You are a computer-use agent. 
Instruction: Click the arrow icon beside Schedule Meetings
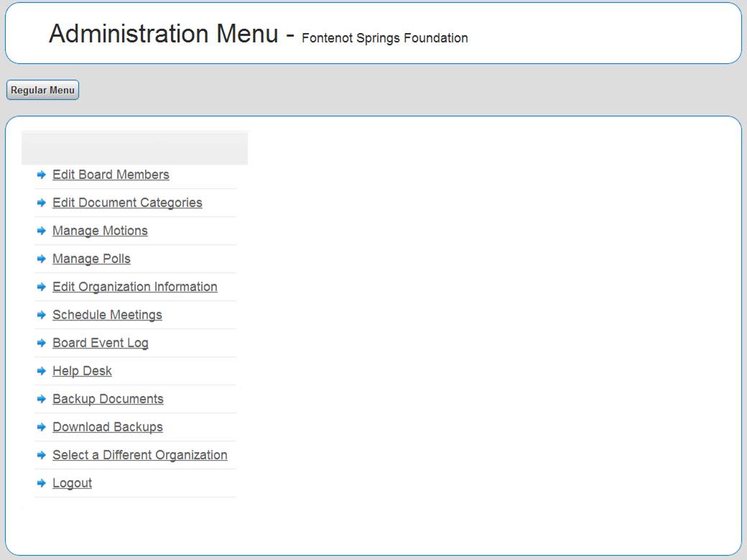click(x=42, y=314)
